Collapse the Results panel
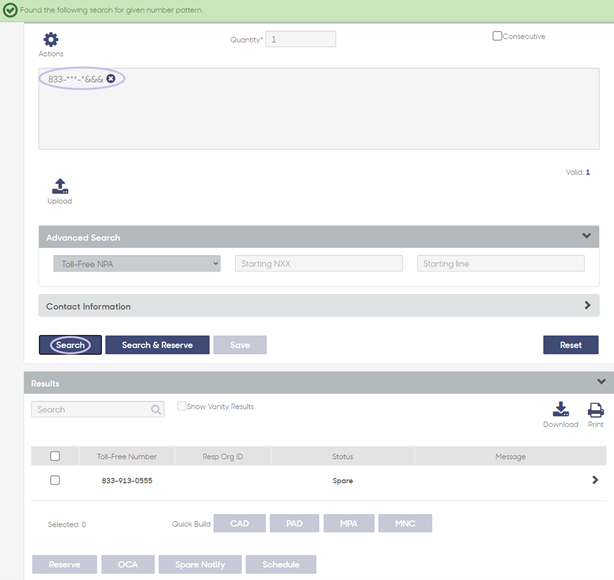 pyautogui.click(x=601, y=381)
